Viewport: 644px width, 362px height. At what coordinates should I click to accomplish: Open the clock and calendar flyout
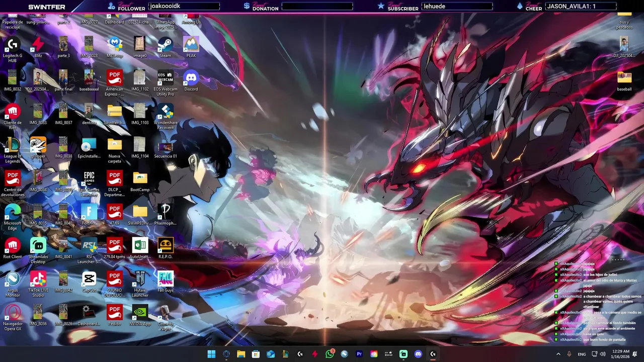[620, 354]
